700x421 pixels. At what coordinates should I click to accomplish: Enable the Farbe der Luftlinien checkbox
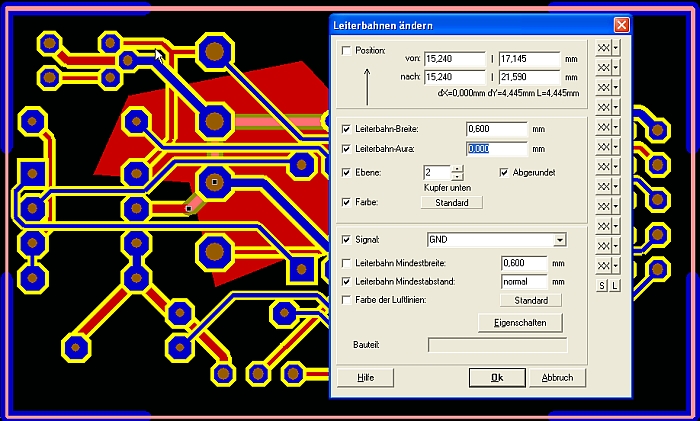coord(347,300)
